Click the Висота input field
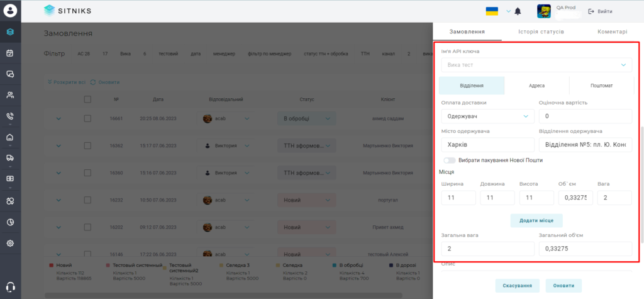This screenshot has width=644, height=299. pyautogui.click(x=536, y=198)
